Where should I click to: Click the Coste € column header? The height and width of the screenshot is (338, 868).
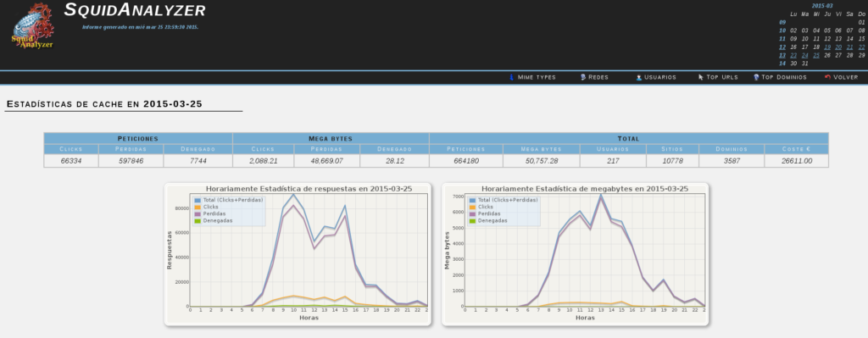click(x=797, y=149)
